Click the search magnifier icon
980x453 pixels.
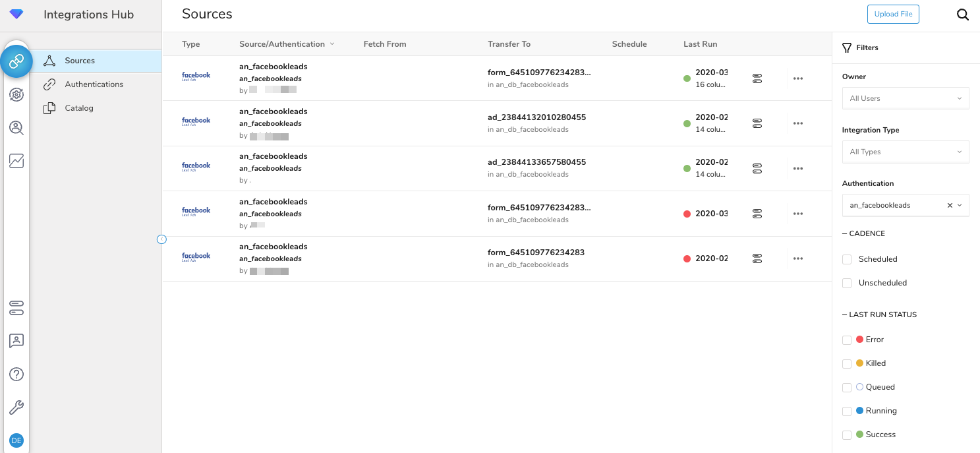tap(963, 15)
